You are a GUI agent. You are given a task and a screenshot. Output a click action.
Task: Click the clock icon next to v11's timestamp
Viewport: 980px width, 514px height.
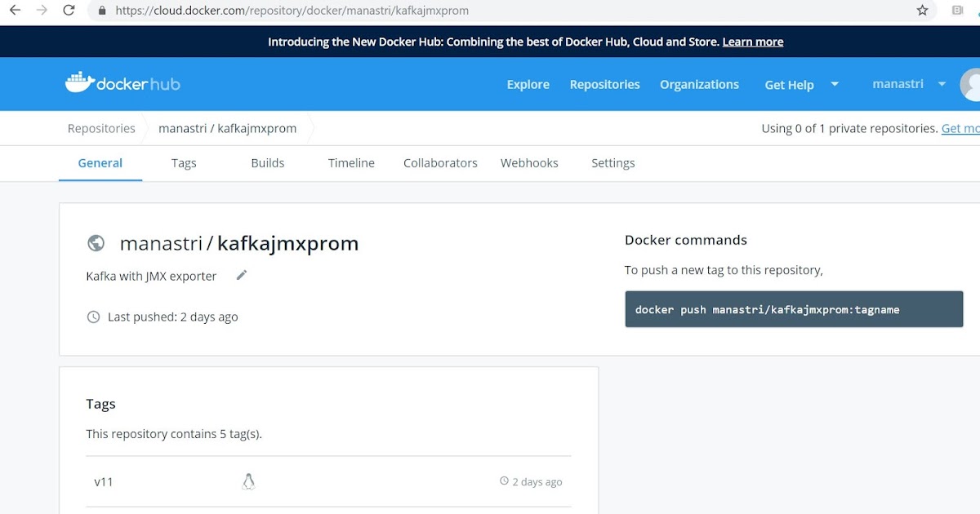pyautogui.click(x=503, y=481)
